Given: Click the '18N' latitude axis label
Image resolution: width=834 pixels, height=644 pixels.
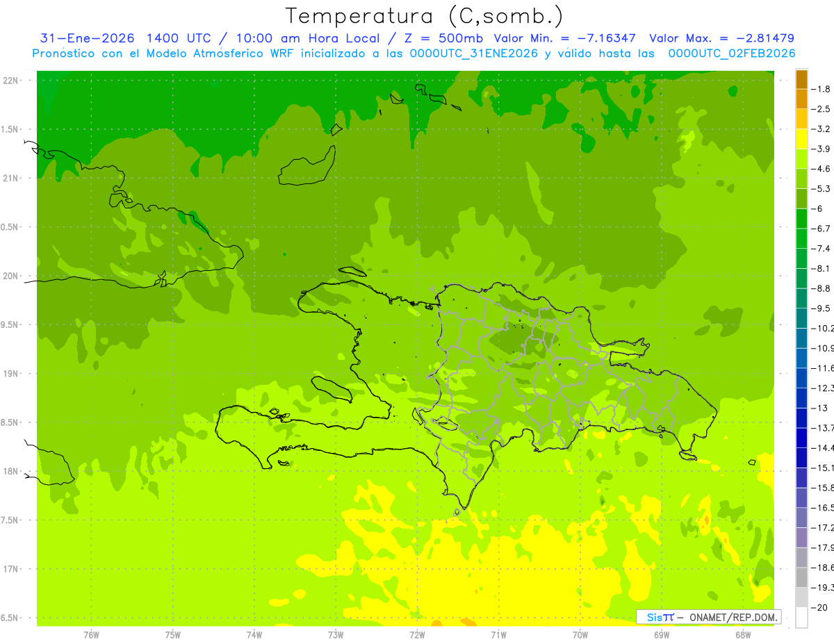Looking at the screenshot, I should point(10,471).
